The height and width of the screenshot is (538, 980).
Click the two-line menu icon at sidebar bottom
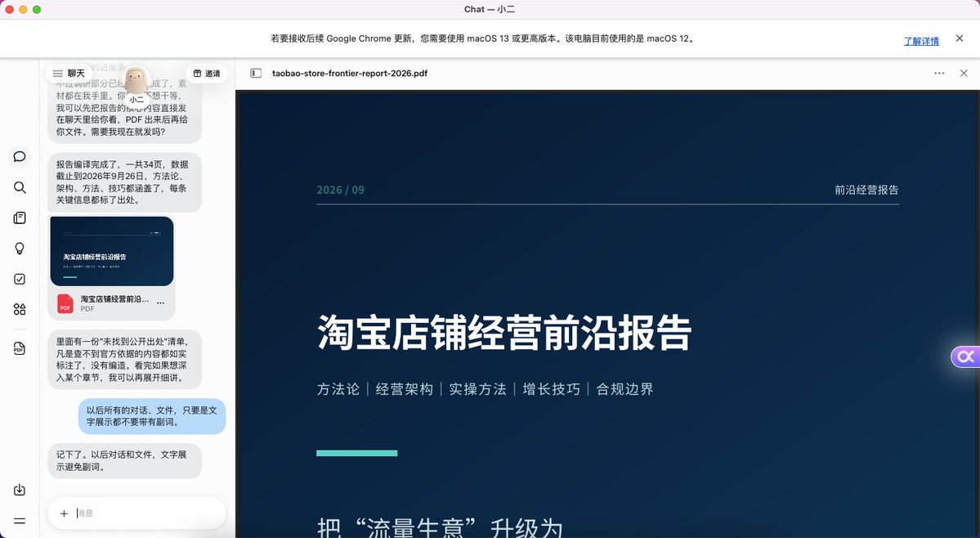click(20, 521)
